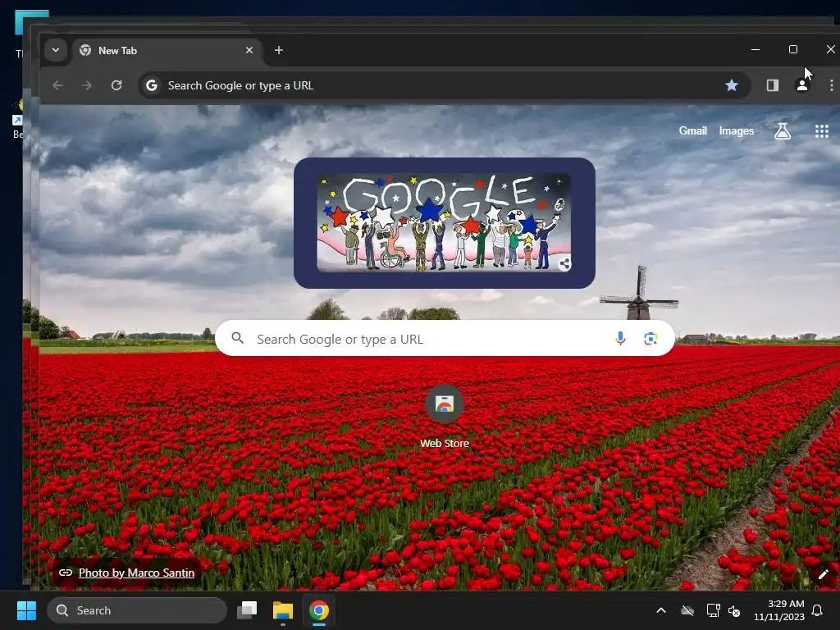Minimize the Chrome window
This screenshot has width=840, height=630.
pos(756,49)
